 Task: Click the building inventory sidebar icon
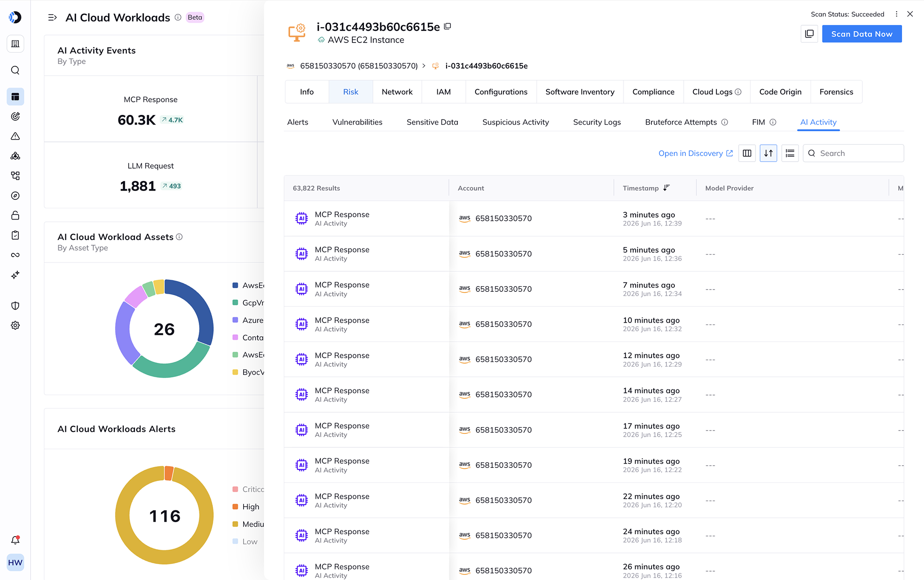point(15,44)
